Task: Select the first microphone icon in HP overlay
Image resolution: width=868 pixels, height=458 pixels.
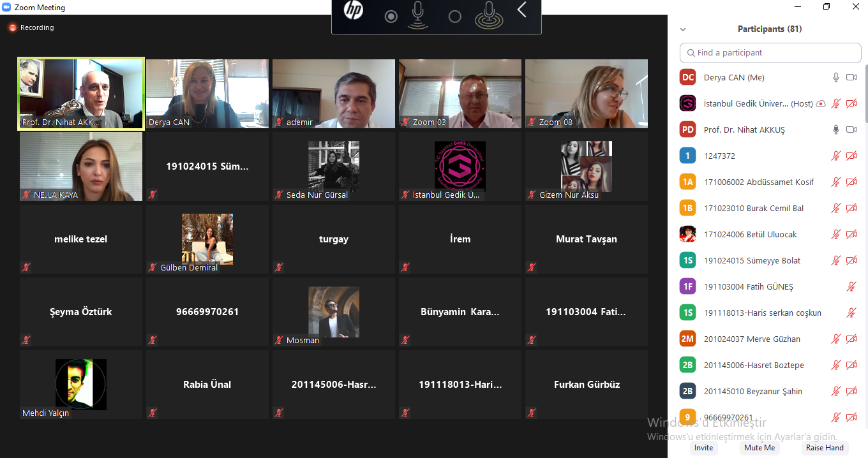Action: pyautogui.click(x=418, y=15)
